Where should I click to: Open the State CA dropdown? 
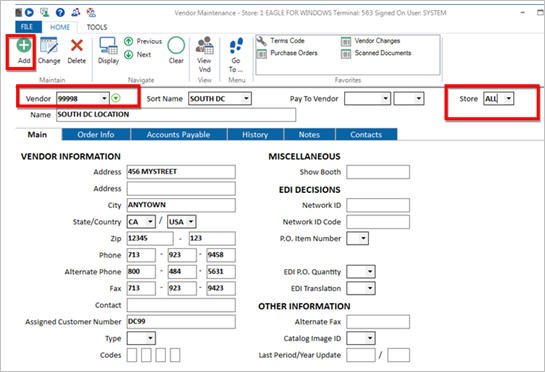coord(150,221)
